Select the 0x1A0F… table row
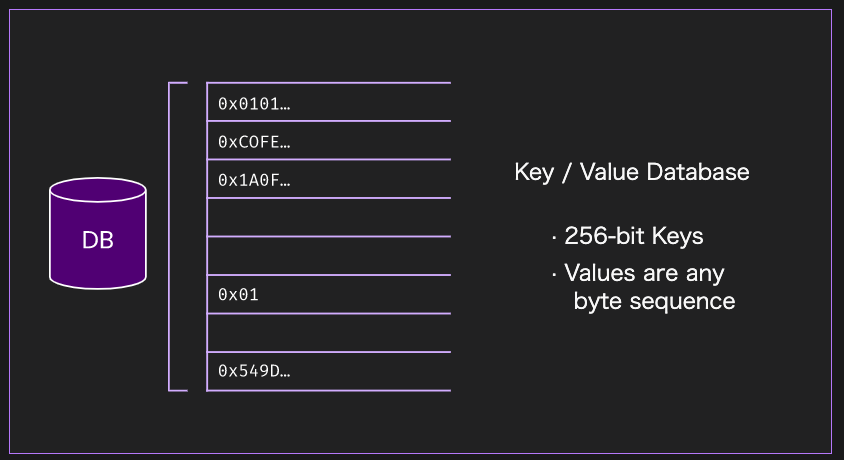Viewport: 844px width, 460px height. click(329, 179)
